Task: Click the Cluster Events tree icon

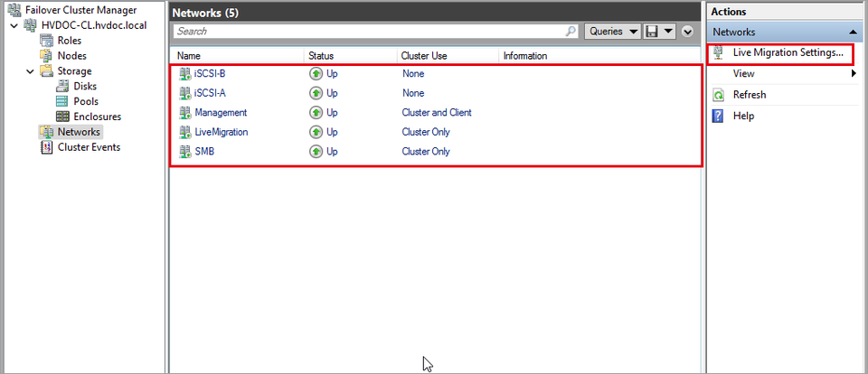Action: tap(47, 147)
